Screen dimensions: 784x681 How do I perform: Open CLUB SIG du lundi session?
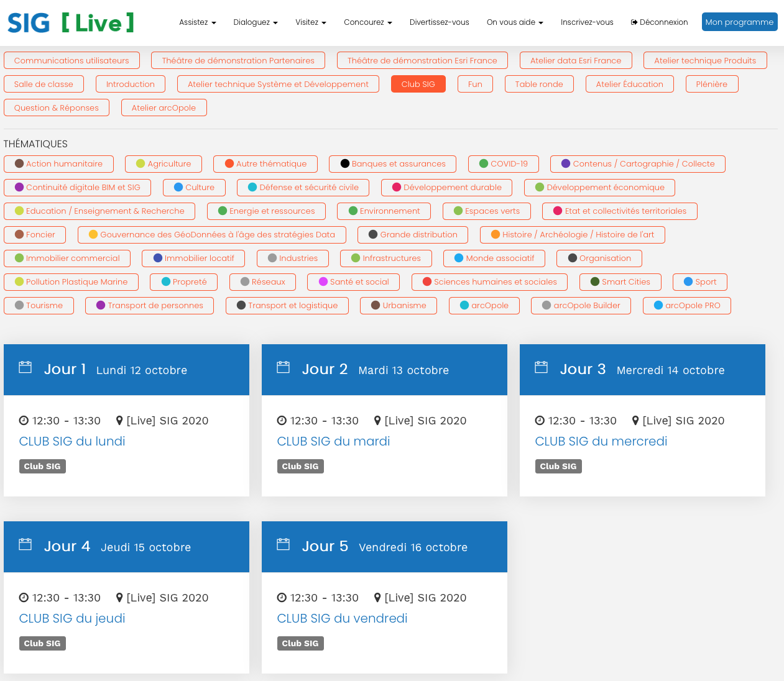72,441
